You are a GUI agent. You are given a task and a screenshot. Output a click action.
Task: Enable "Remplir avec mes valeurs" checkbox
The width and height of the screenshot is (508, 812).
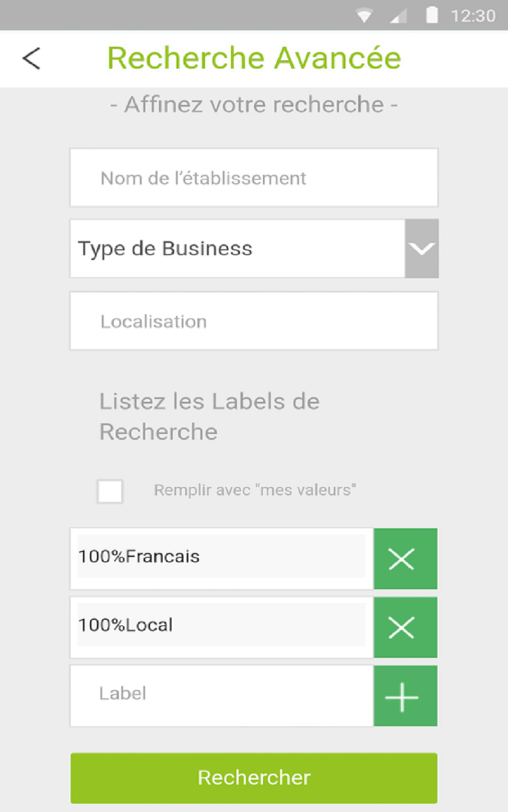110,491
